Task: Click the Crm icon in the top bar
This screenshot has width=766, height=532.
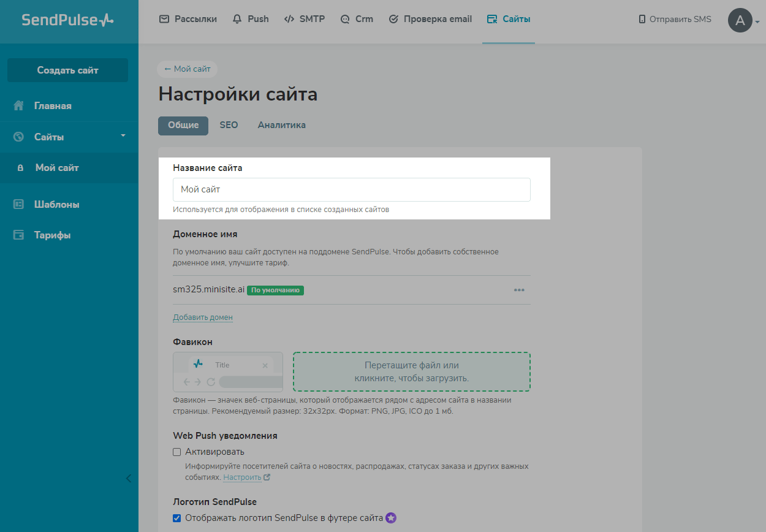Action: [x=344, y=19]
